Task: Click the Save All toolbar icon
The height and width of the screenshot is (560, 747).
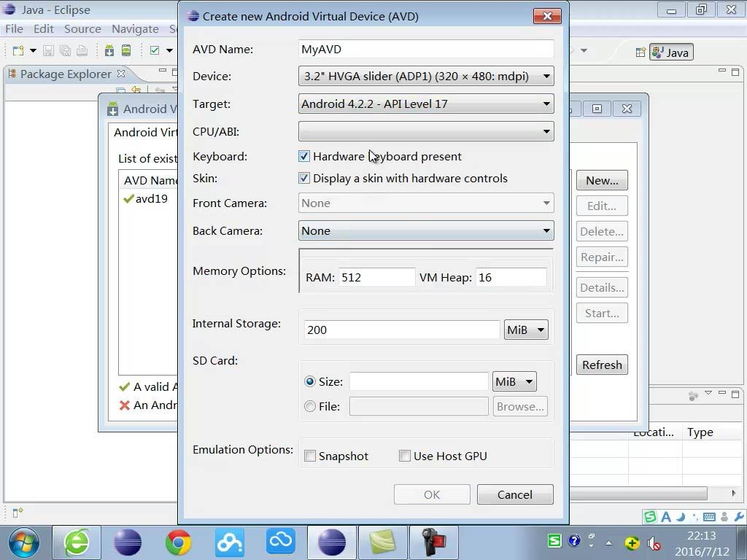Action: pyautogui.click(x=65, y=50)
